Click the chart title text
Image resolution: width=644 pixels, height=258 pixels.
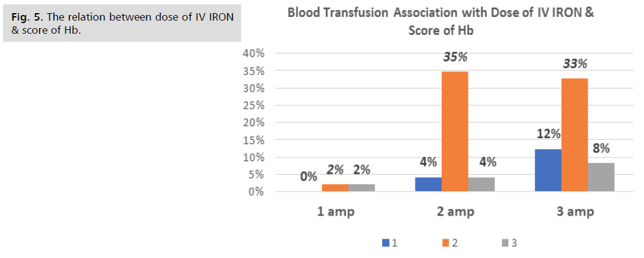(440, 21)
